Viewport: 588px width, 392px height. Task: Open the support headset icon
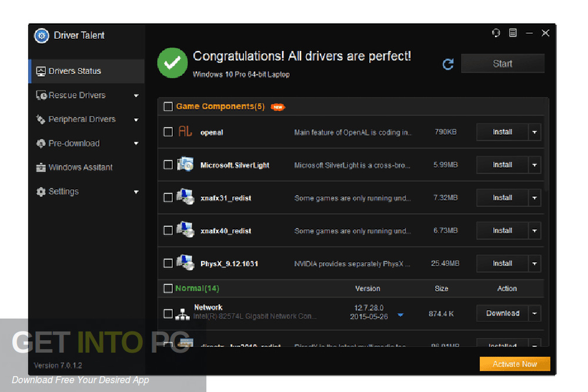(496, 33)
